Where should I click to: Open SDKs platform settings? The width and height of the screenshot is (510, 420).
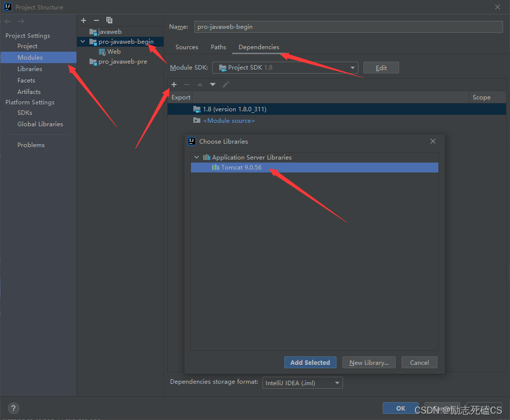pyautogui.click(x=38, y=112)
